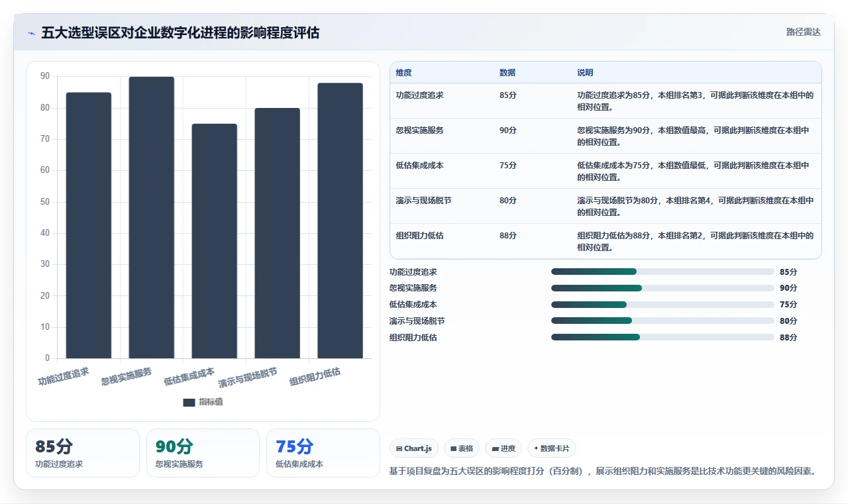The width and height of the screenshot is (848, 504).
Task: Click the chart bar for 演示与现场脱节
Action: coord(277,233)
